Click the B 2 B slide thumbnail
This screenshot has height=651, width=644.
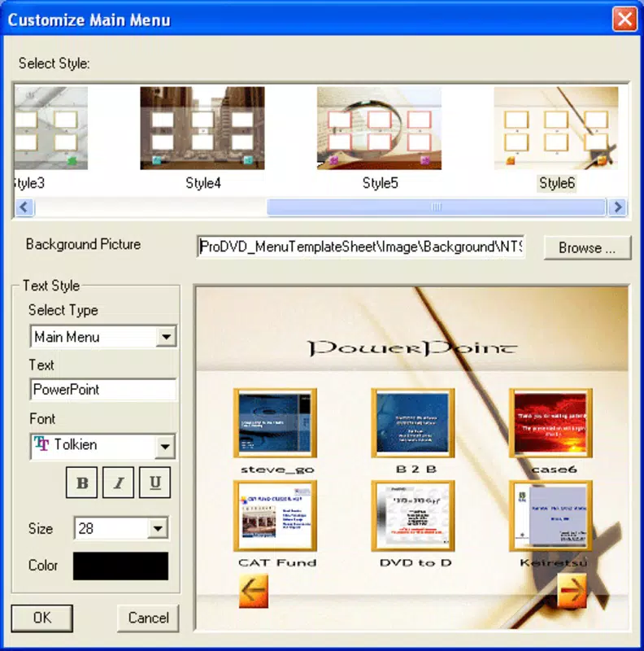413,423
